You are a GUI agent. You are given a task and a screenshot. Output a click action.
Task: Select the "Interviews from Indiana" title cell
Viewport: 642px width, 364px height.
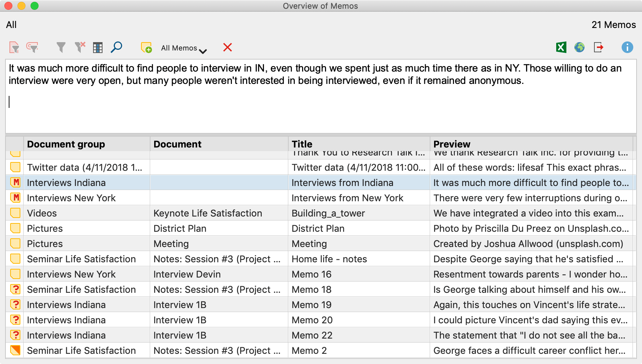(x=359, y=183)
